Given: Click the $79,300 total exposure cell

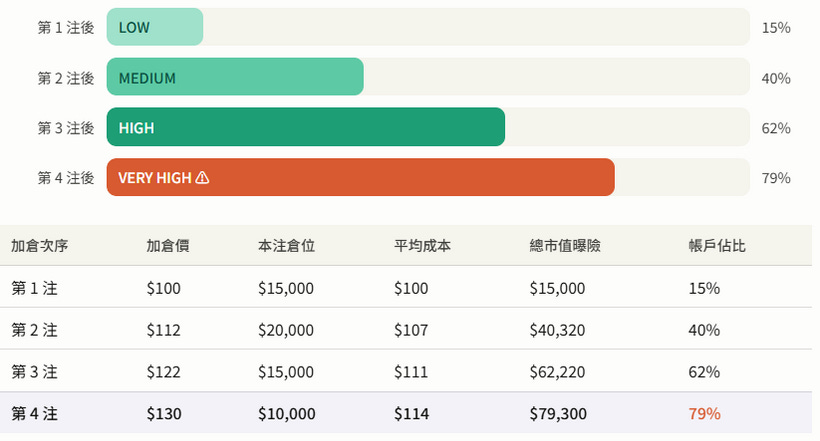Looking at the screenshot, I should click(558, 414).
